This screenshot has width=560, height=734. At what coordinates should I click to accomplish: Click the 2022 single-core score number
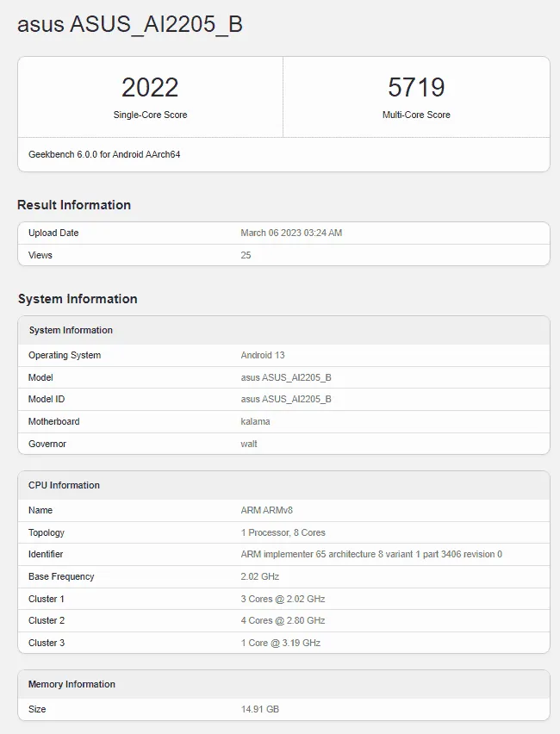click(x=150, y=88)
